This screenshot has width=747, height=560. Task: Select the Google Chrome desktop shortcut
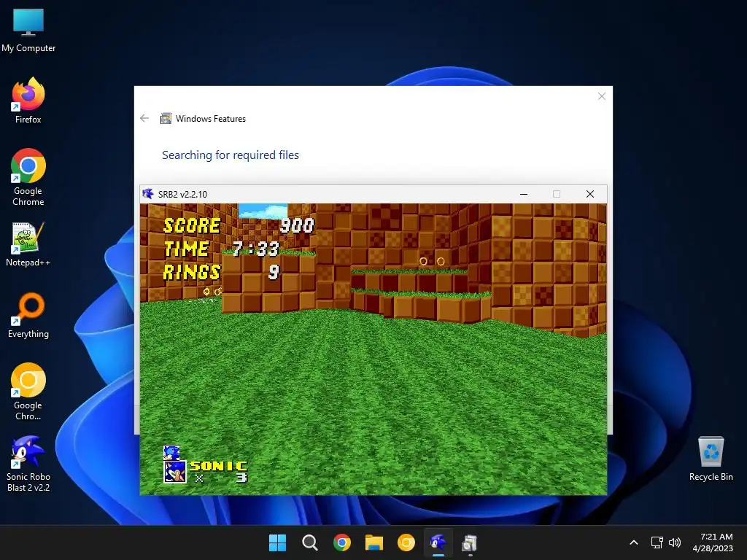(28, 177)
